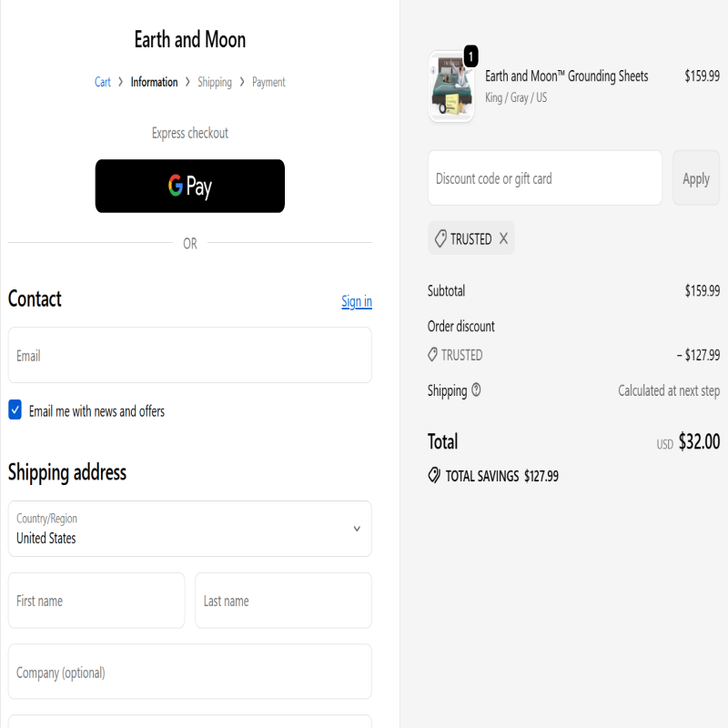The image size is (728, 728).
Task: Click the Sign in link
Action: tap(357, 301)
